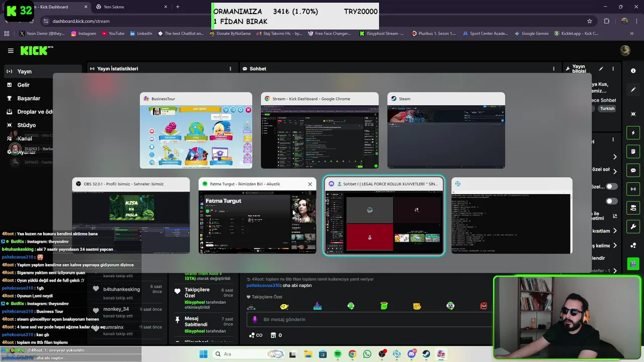Screen dimensions: 644x362
Task: Click the green clapperboard icon in right sidebar
Action: [633, 263]
